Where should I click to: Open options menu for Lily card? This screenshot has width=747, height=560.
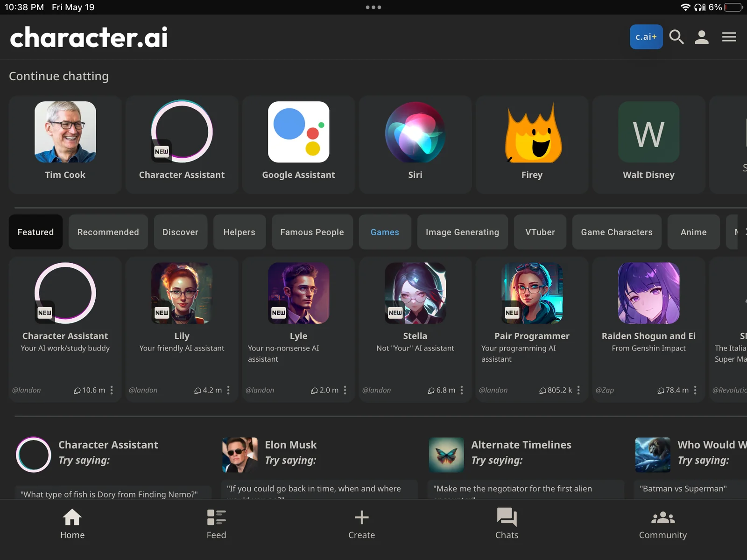click(x=228, y=390)
